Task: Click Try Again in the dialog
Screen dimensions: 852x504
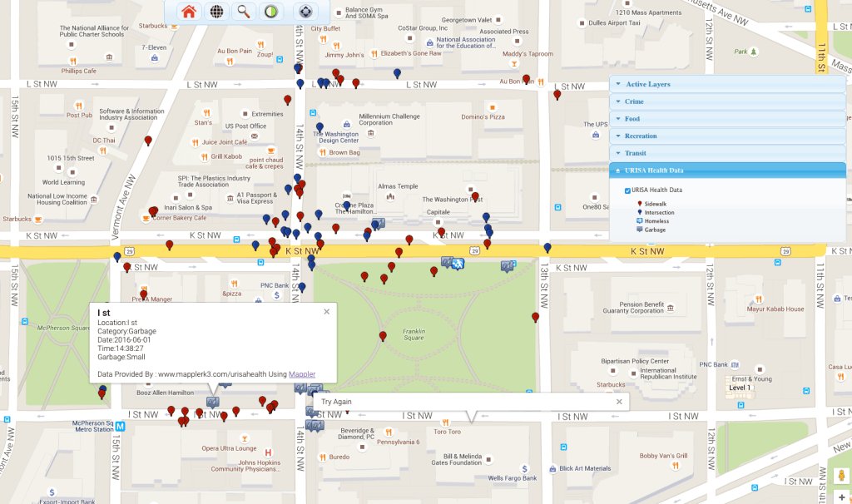Action: pyautogui.click(x=336, y=401)
